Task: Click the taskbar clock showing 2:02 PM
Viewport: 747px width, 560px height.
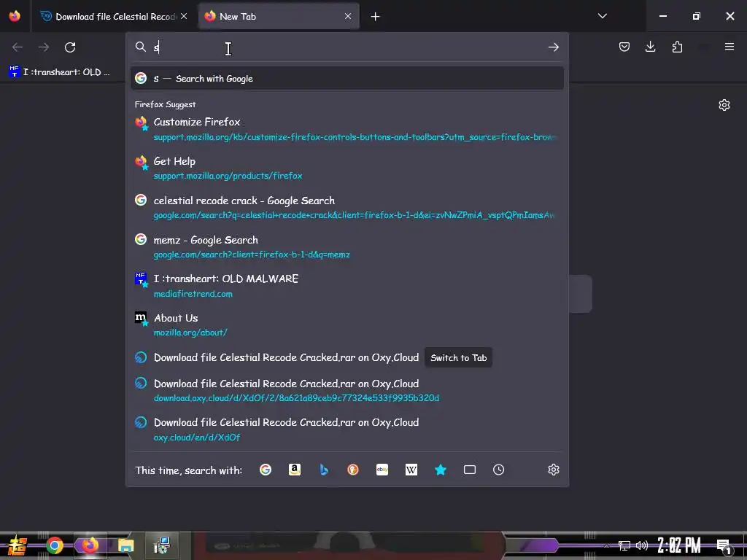Action: pyautogui.click(x=679, y=545)
